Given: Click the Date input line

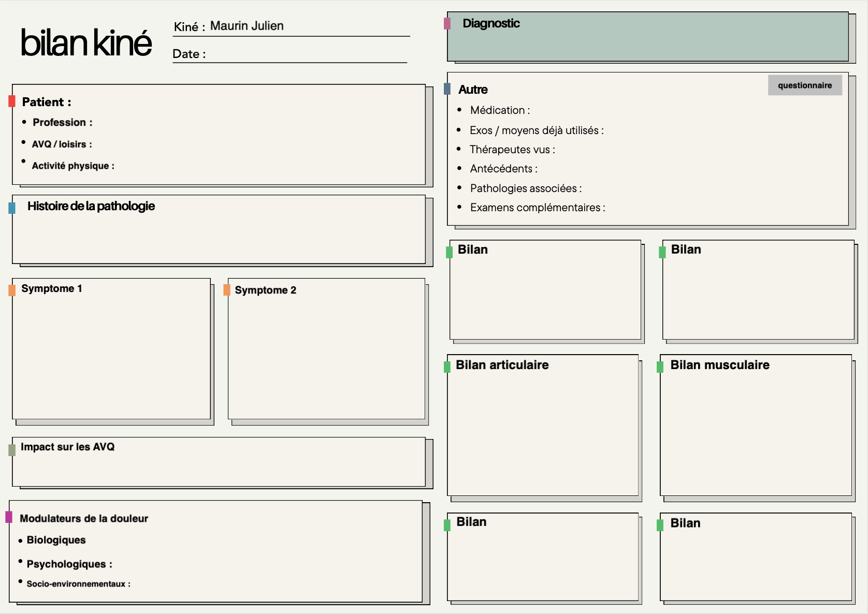Looking at the screenshot, I should (x=306, y=54).
